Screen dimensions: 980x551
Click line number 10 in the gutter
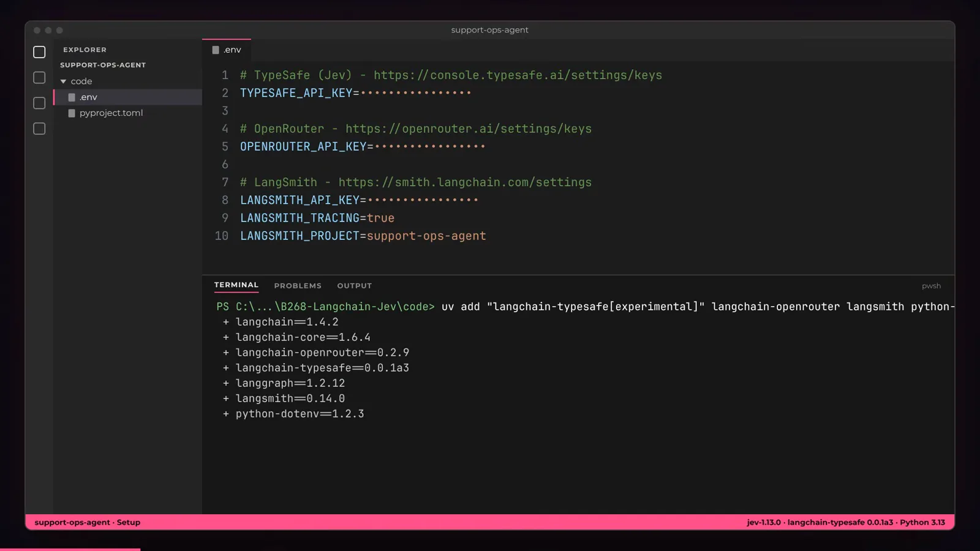[222, 236]
